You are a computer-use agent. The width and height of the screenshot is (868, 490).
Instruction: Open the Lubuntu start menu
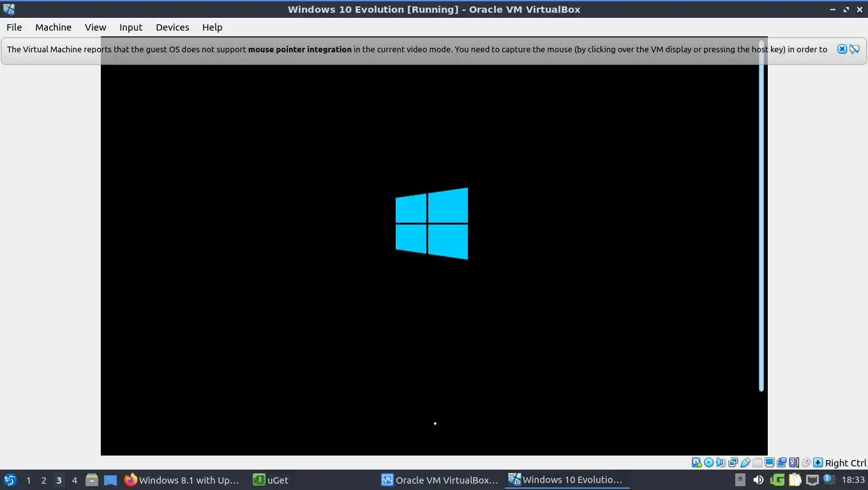tap(10, 480)
